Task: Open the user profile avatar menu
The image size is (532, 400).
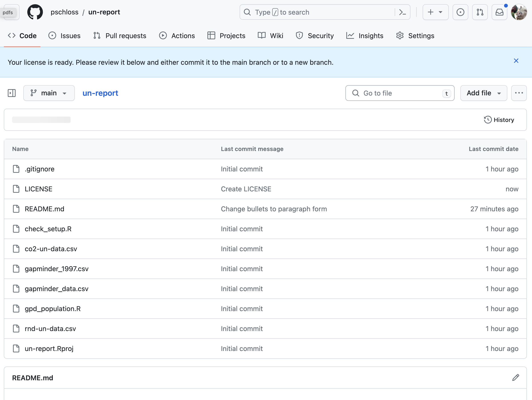Action: (x=519, y=12)
